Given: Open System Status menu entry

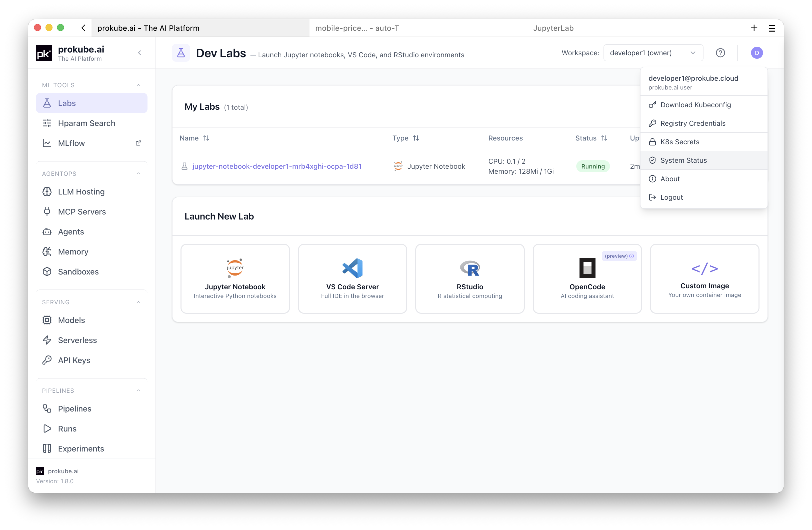Looking at the screenshot, I should [x=704, y=160].
